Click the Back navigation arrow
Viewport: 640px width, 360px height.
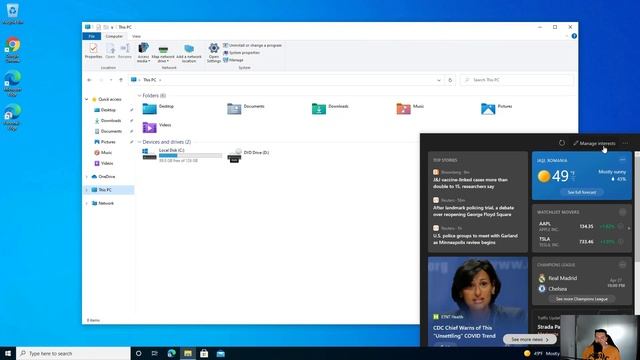(89, 80)
